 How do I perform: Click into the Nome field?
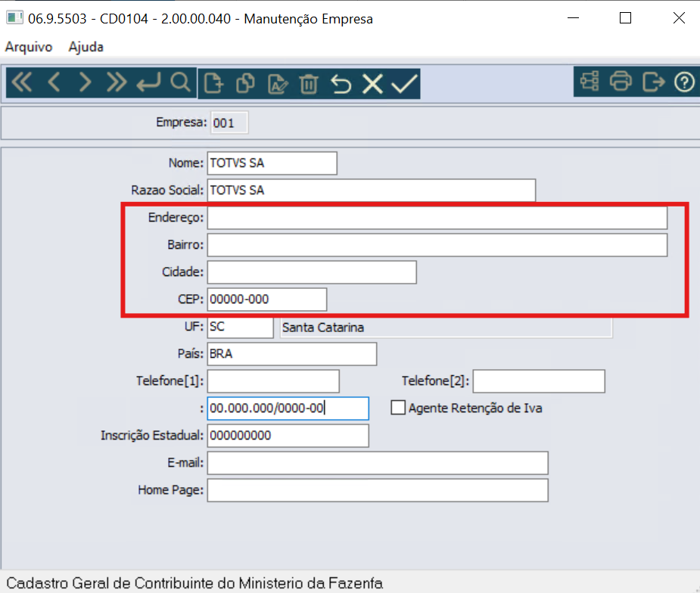pos(272,163)
